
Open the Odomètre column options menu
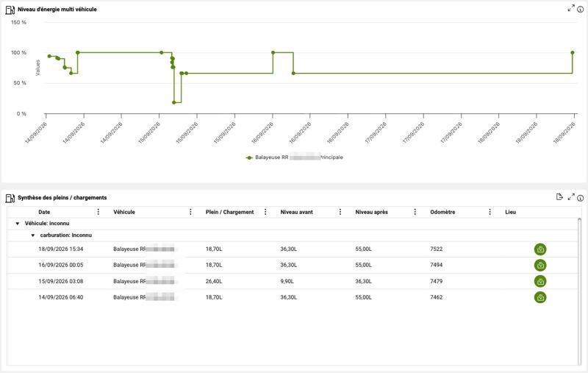490,212
